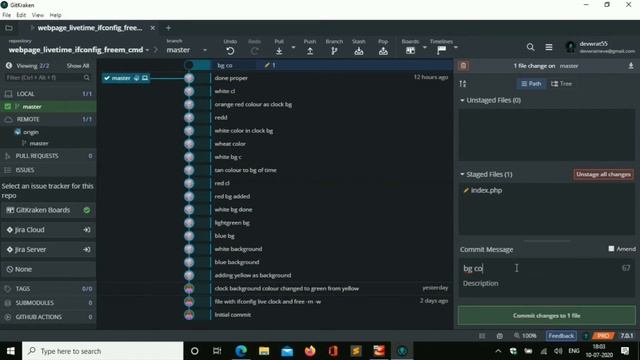Screen dimensions: 640x360
Task: Push commits with the Push icon
Action: [310, 51]
